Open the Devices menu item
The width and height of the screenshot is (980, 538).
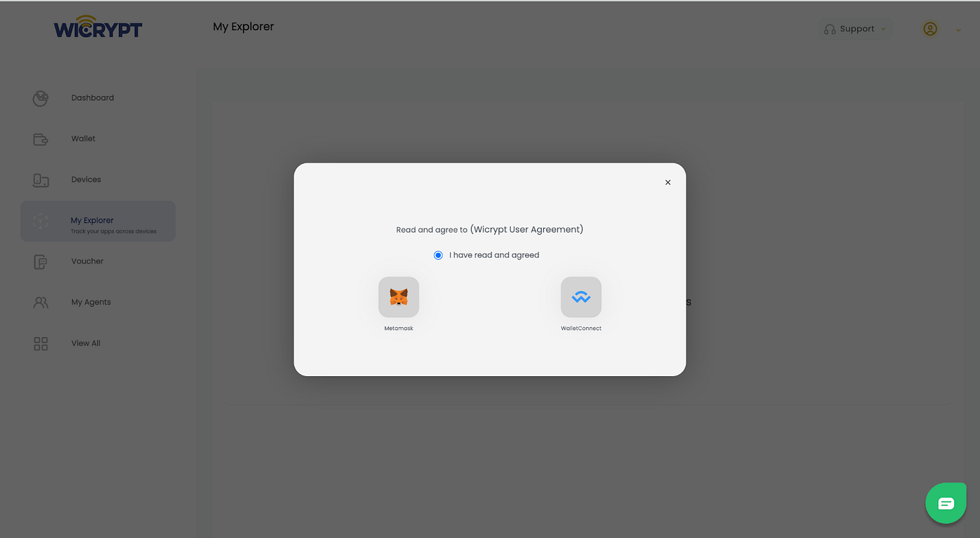[x=86, y=179]
